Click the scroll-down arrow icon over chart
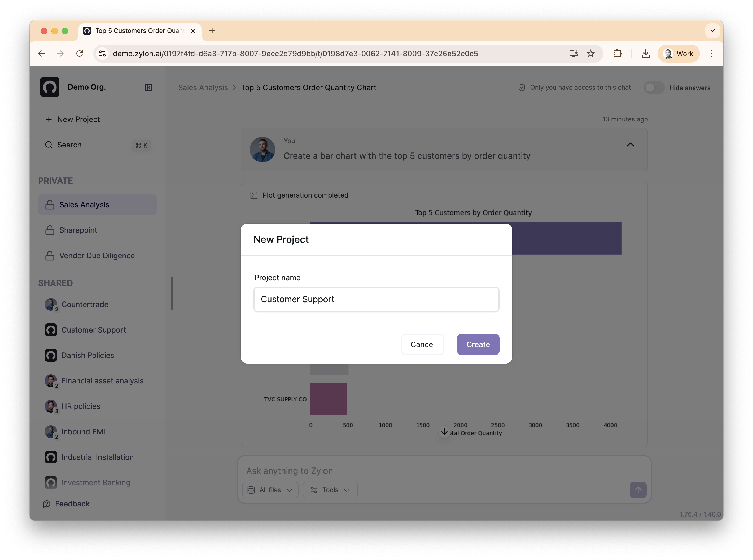 coord(444,432)
